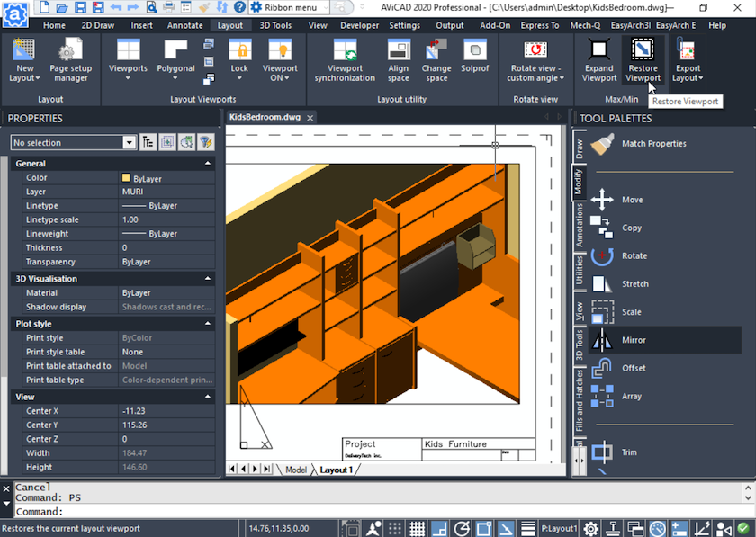Click the Rotate tool icon

603,255
